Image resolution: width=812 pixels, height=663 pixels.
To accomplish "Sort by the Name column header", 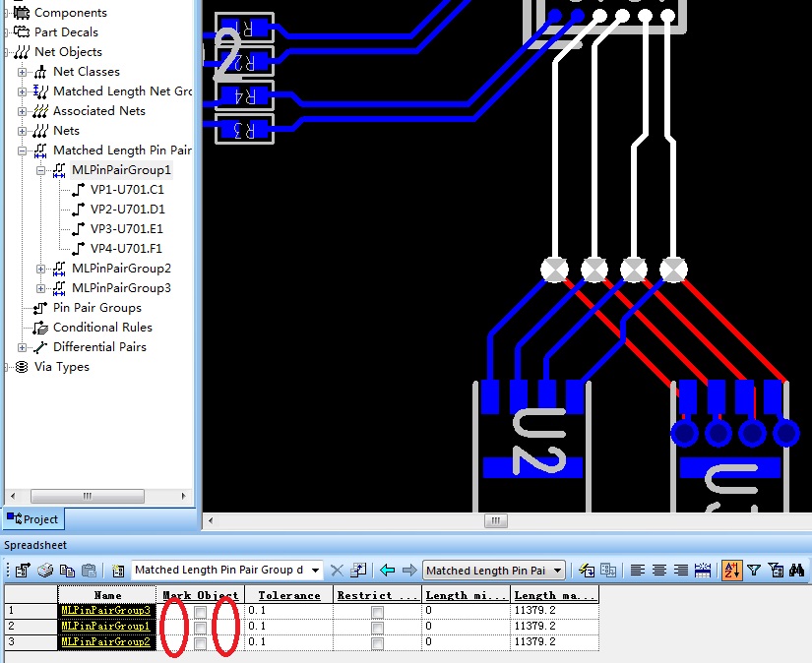I will coord(107,595).
